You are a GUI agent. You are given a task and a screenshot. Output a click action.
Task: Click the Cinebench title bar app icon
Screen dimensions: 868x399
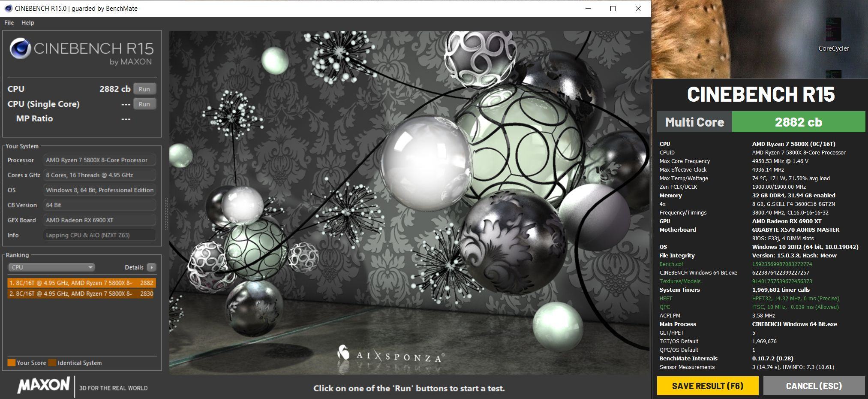[x=9, y=8]
